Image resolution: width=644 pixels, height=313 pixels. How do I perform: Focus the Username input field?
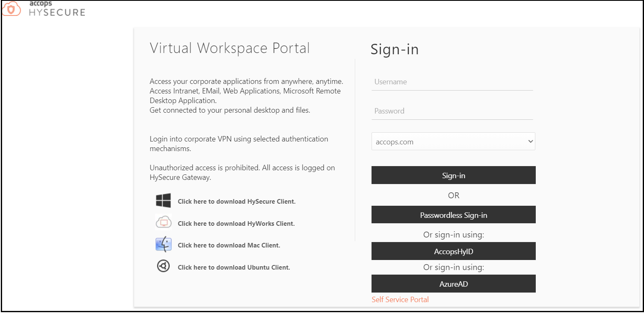[452, 82]
